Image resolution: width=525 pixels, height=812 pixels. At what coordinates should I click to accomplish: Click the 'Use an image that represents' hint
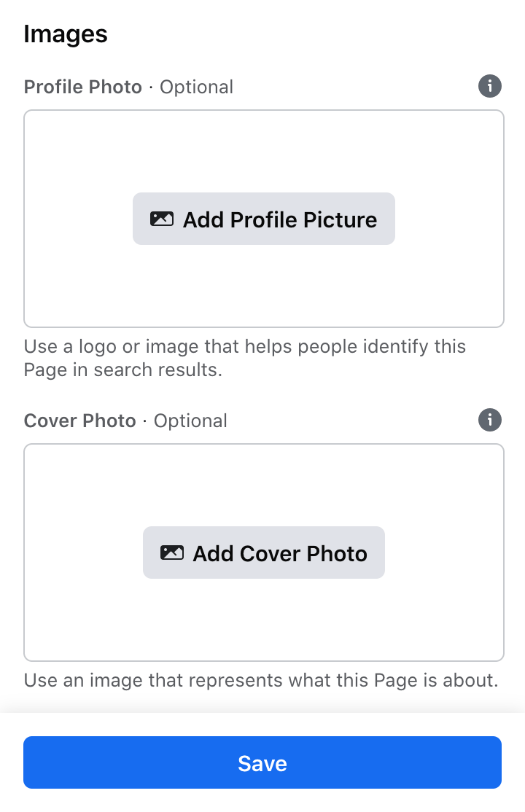click(x=261, y=680)
